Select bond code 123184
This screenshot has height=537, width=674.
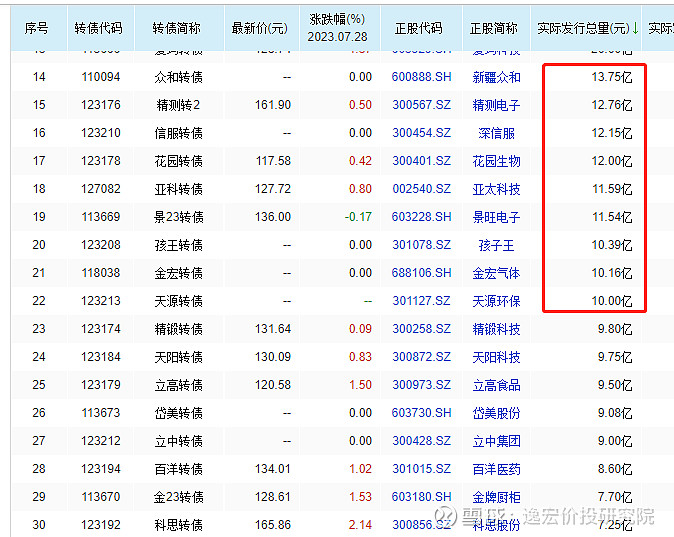[x=101, y=357]
